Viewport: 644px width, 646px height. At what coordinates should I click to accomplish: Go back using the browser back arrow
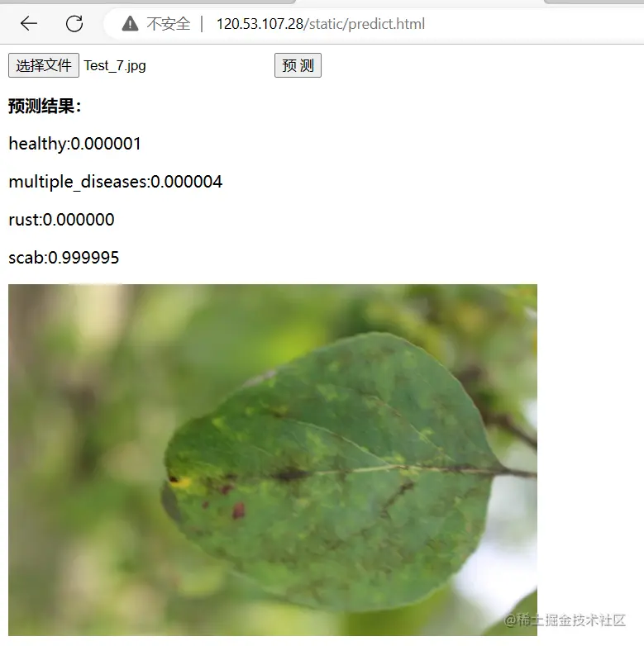29,23
